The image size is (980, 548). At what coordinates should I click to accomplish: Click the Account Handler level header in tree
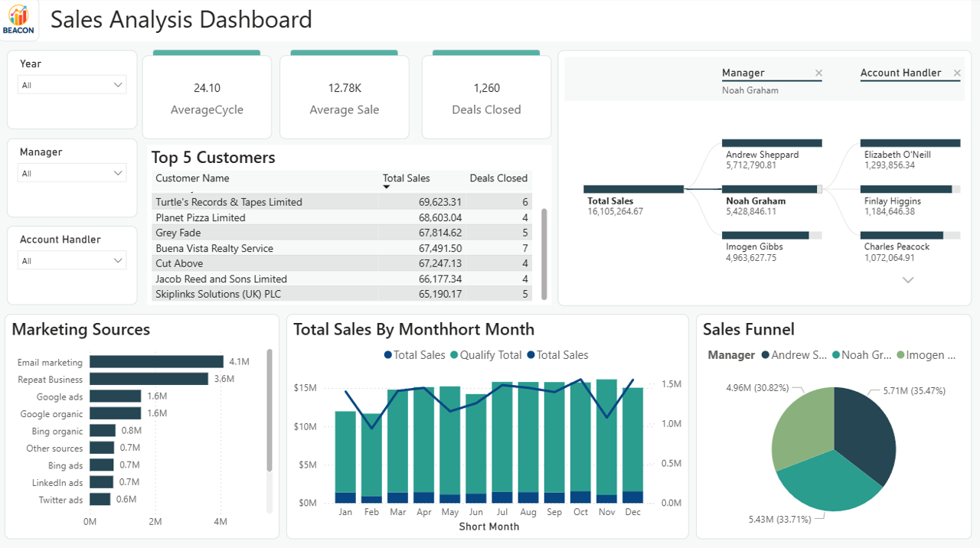901,73
